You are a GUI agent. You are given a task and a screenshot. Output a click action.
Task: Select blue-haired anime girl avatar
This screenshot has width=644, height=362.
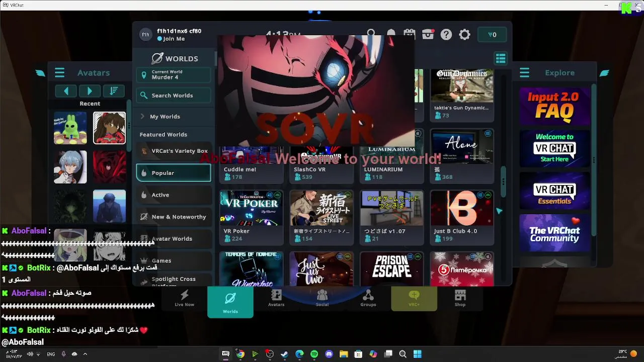point(70,167)
